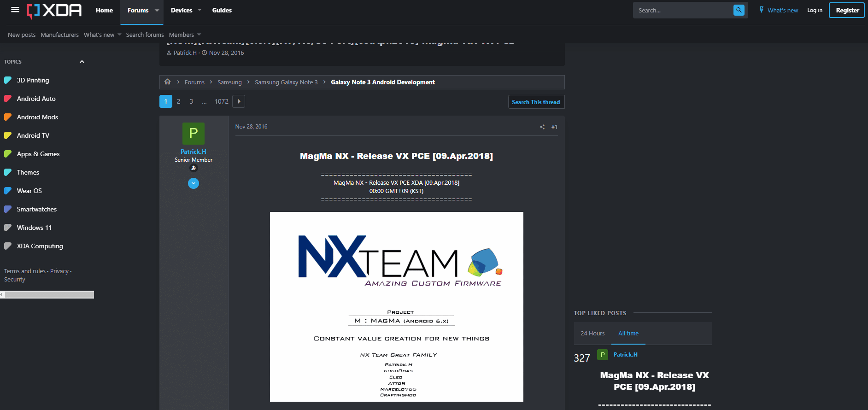868x410 pixels.
Task: Select the All time tab
Action: click(628, 334)
